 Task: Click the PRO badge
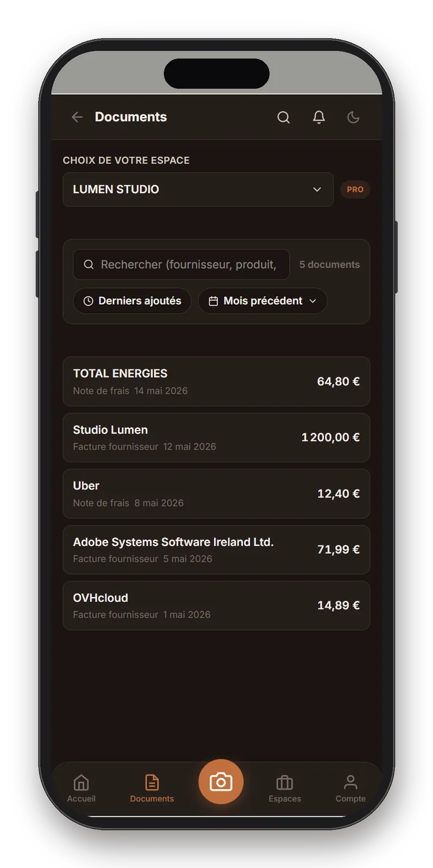click(355, 190)
